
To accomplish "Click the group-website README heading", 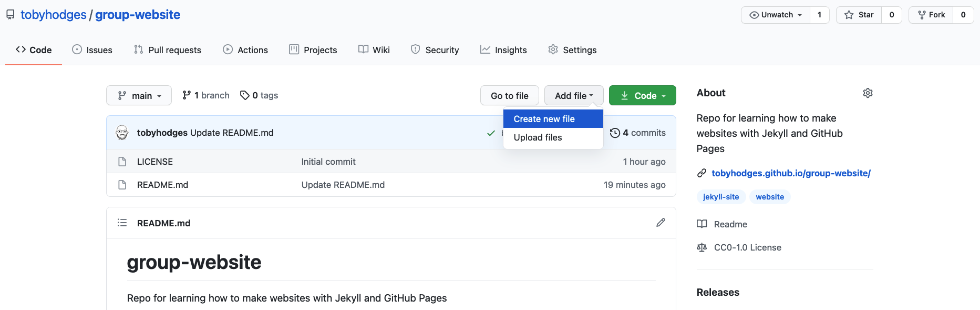I will pyautogui.click(x=194, y=262).
